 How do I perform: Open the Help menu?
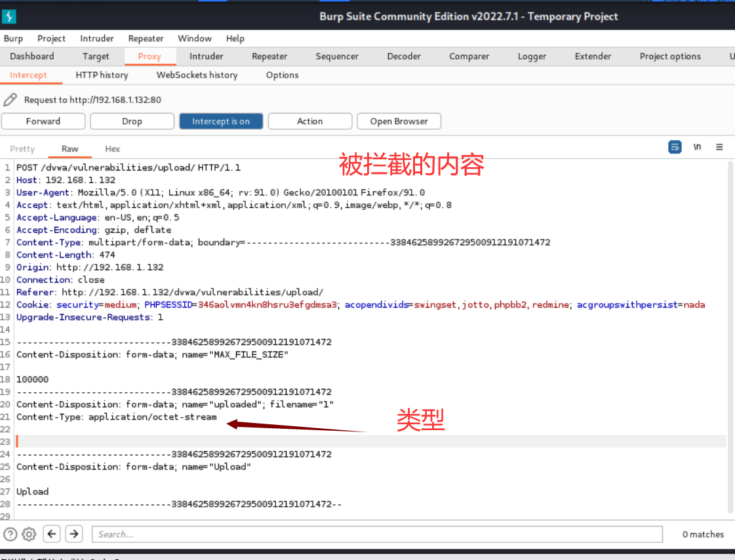(235, 39)
